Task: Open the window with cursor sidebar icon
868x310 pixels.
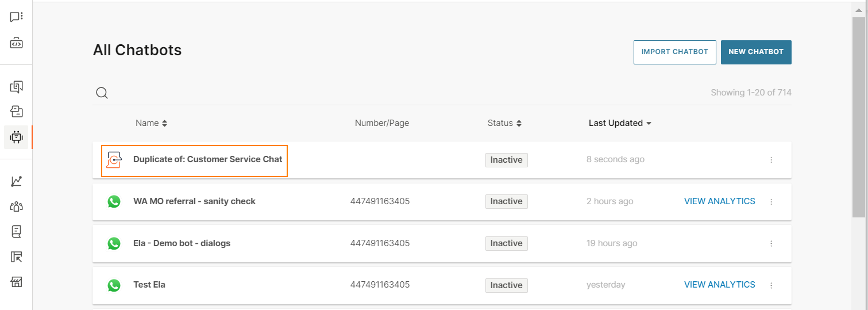Action: click(16, 257)
